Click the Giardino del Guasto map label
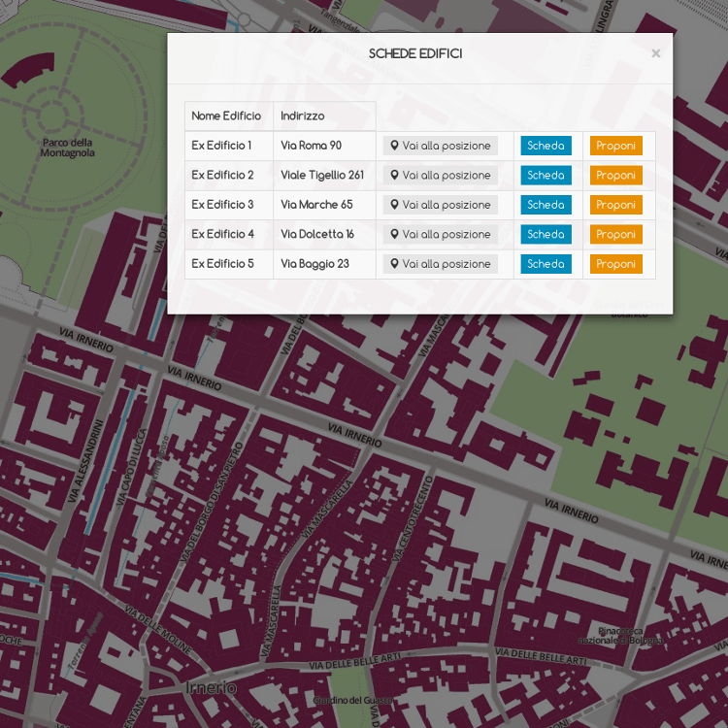Viewport: 728px width, 728px height. pos(353,700)
